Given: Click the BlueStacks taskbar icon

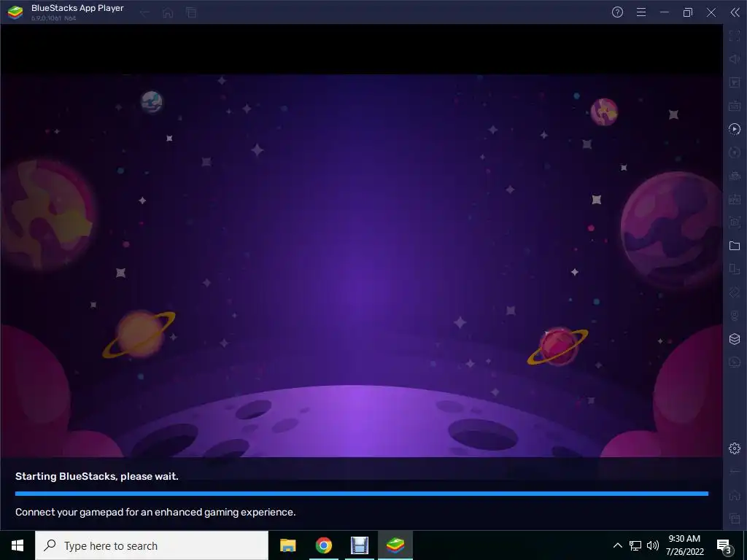Looking at the screenshot, I should (x=395, y=545).
